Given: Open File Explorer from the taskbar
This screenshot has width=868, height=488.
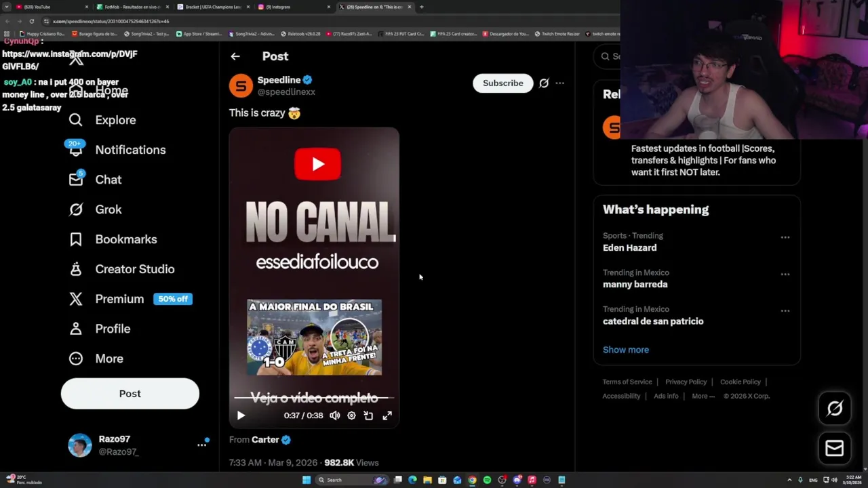Looking at the screenshot, I should pos(427,480).
